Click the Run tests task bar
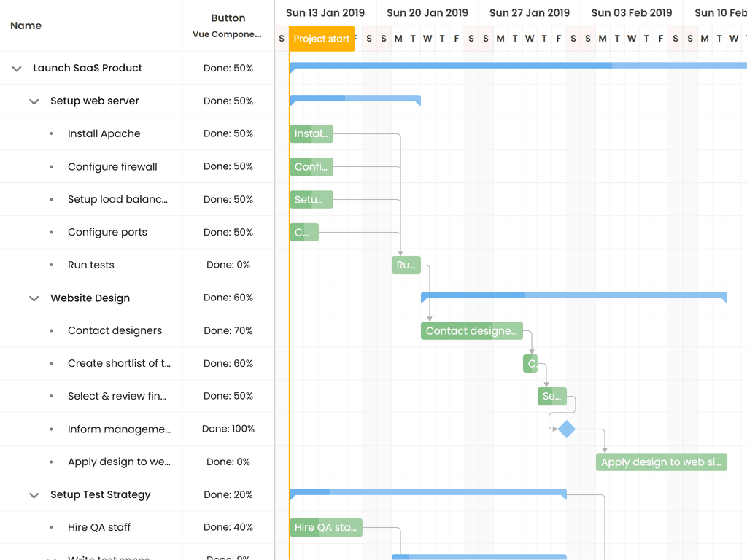Viewport: 747px width, 560px height. [x=406, y=265]
